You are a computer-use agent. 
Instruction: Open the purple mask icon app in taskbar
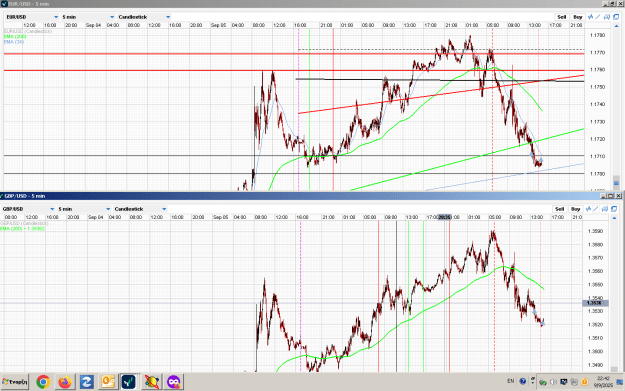click(173, 382)
